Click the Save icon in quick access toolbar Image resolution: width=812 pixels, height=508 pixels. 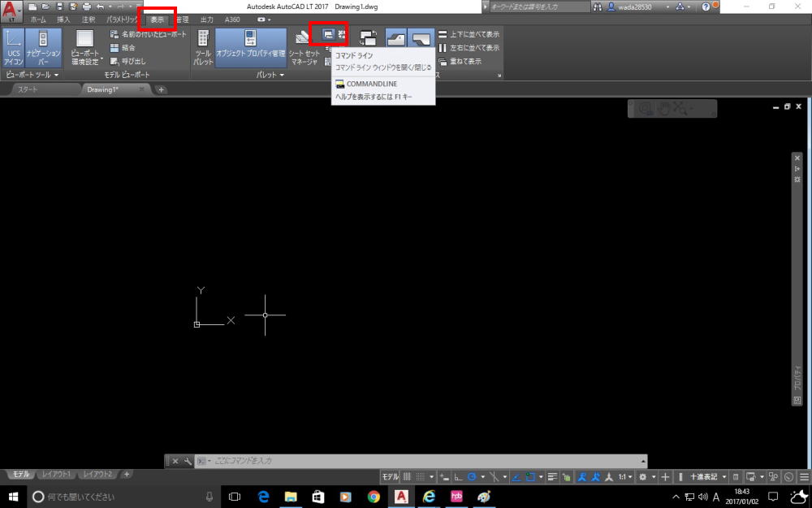click(59, 7)
